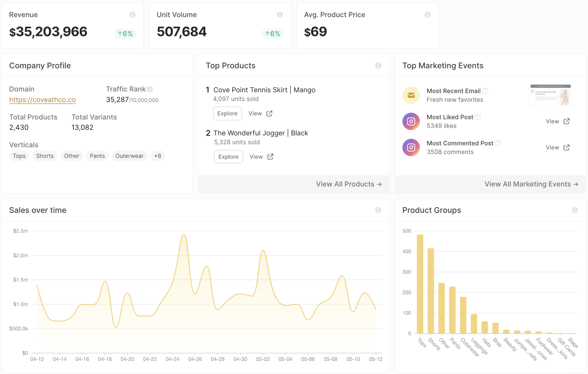Image resolution: width=588 pixels, height=374 pixels.
Task: Expand the +8 verticals chip
Action: coord(158,156)
